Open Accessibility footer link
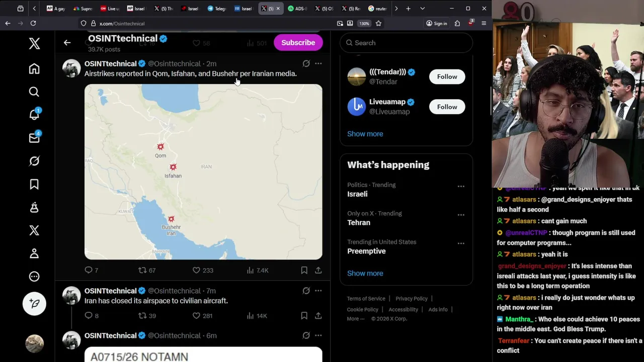Screen dimensions: 644x362 403,310
